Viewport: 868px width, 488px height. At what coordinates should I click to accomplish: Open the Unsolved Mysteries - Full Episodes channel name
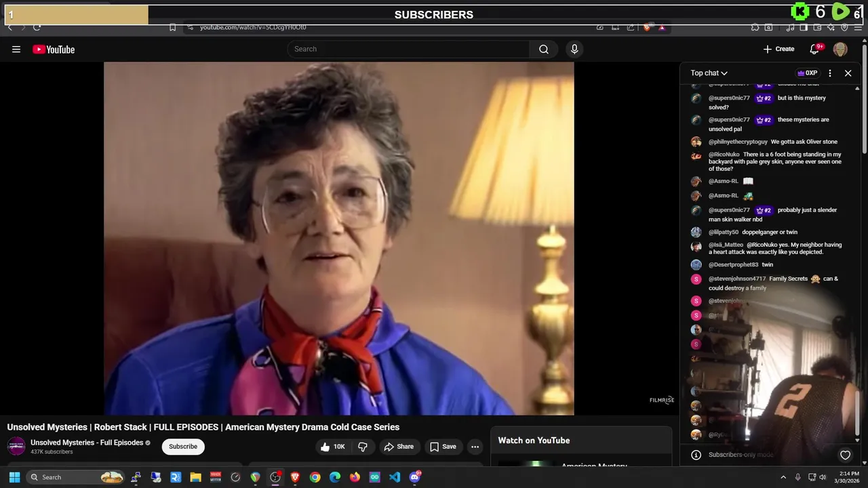pos(87,443)
